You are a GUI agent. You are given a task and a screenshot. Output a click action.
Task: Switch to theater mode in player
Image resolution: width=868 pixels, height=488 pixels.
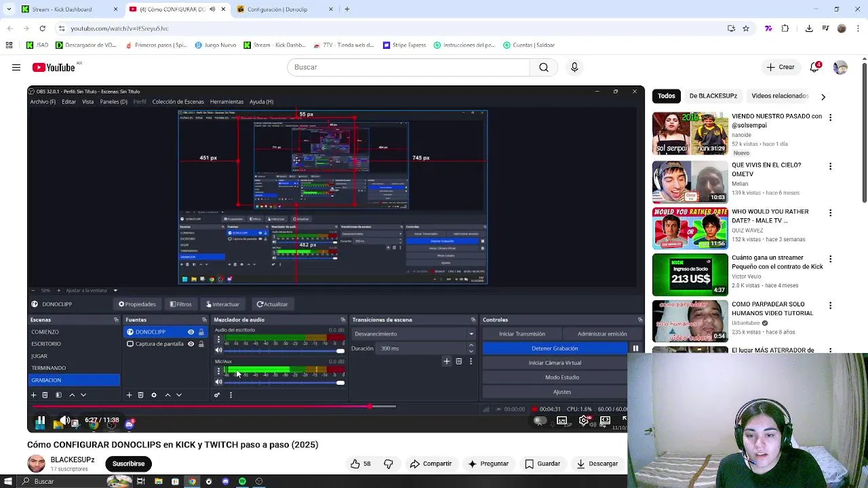(x=605, y=421)
